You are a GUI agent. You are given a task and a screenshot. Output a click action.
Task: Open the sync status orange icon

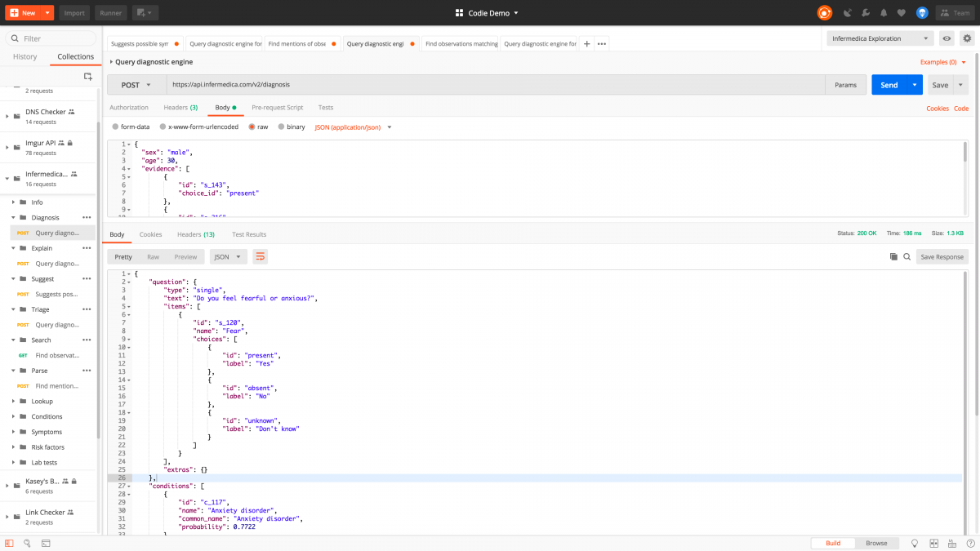(x=825, y=12)
